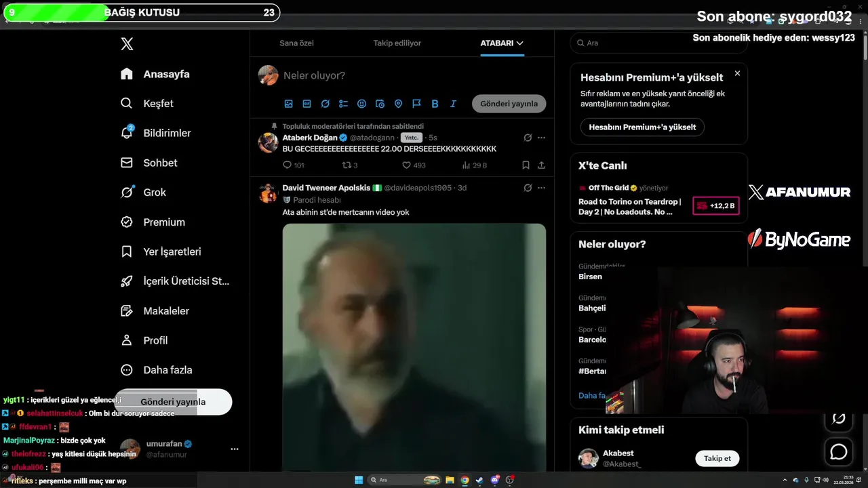Image resolution: width=868 pixels, height=488 pixels.
Task: Open Makaleler articles
Action: click(155, 310)
